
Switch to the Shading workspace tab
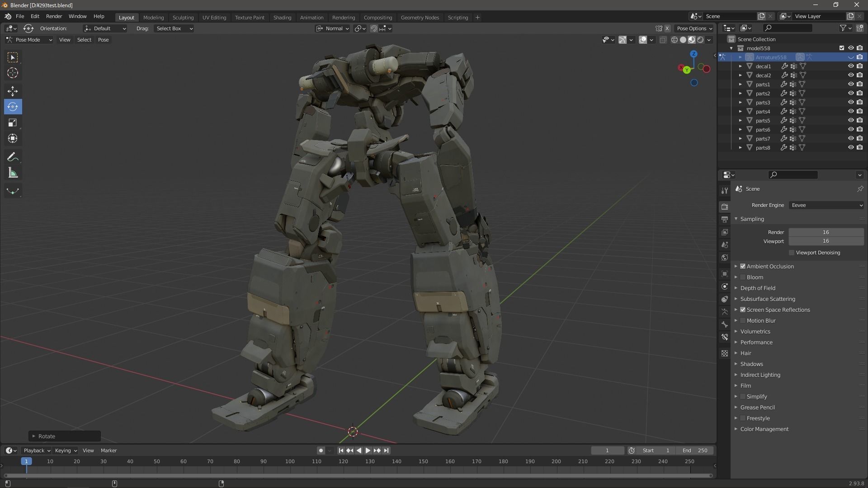click(x=282, y=17)
